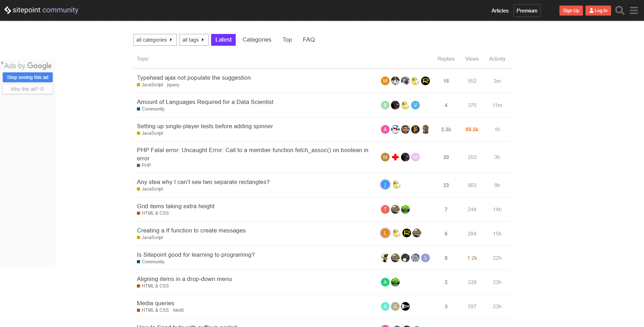The width and height of the screenshot is (644, 327).
Task: Open the Setting up single-player tests topic
Action: (x=204, y=126)
